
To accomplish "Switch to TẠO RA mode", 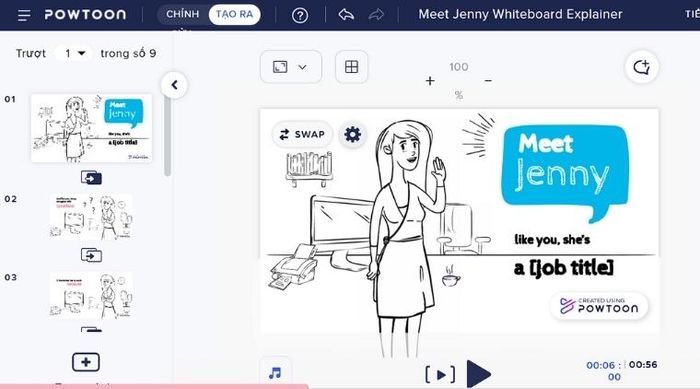I will [x=234, y=14].
